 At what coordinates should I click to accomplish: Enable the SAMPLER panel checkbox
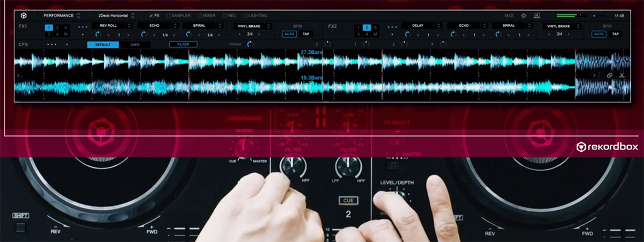click(169, 16)
